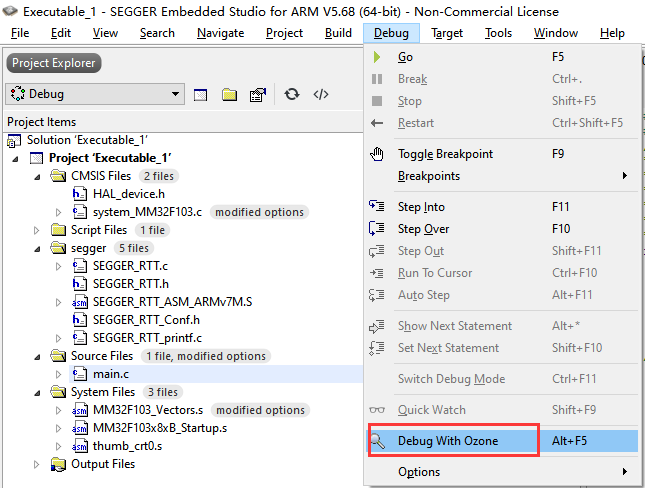Select MM32F103x8xB_Startup.s file
Screen dimensions: 645x488
tap(160, 428)
